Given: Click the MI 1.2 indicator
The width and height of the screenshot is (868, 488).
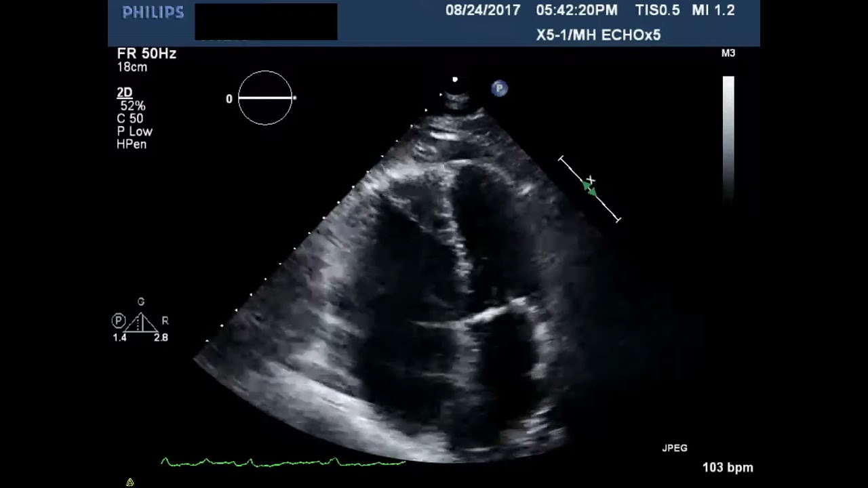Looking at the screenshot, I should tap(713, 10).
